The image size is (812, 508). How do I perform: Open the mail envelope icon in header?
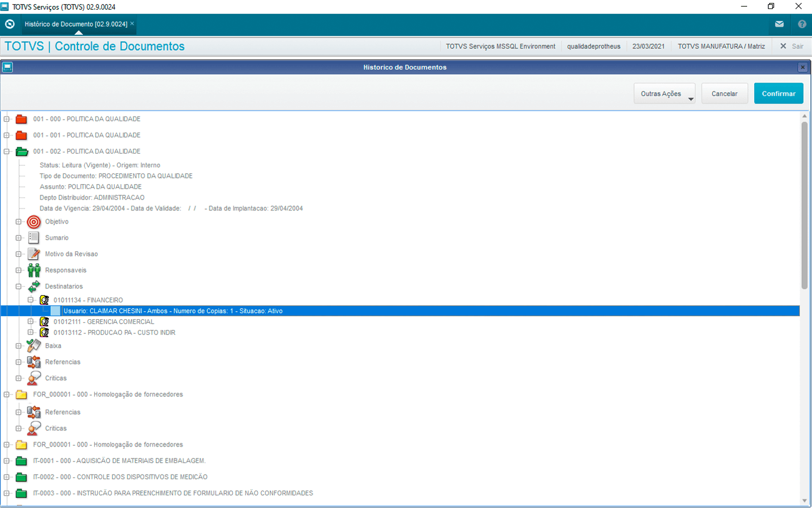tap(779, 25)
